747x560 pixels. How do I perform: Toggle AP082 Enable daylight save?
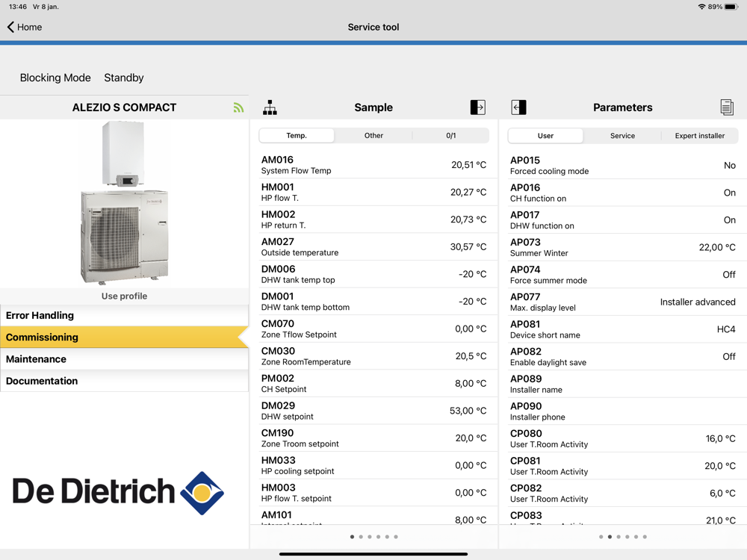tap(729, 356)
